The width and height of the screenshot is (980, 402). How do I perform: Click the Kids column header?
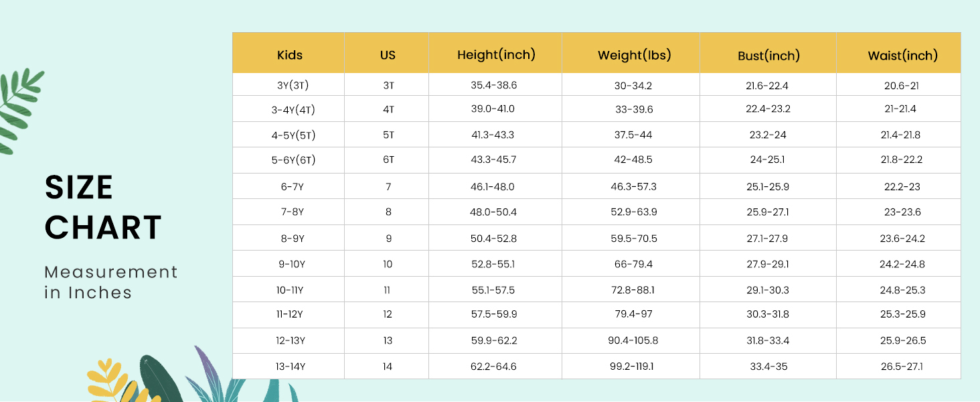click(290, 55)
